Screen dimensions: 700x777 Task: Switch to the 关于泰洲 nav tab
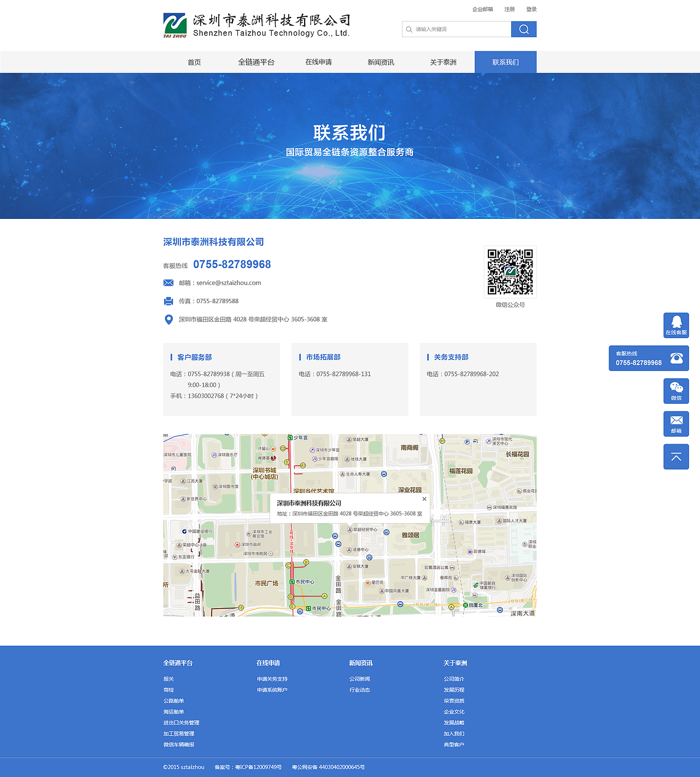[x=443, y=62]
